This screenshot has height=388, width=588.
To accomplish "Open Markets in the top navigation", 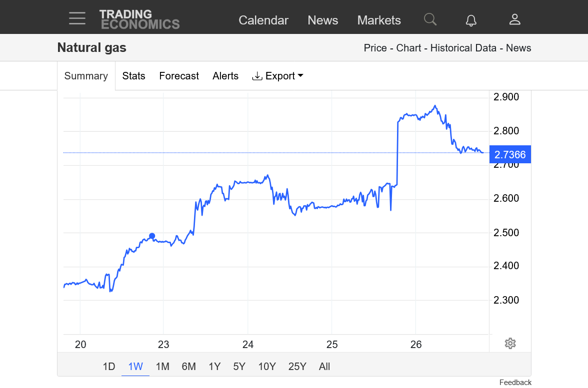I will point(379,20).
